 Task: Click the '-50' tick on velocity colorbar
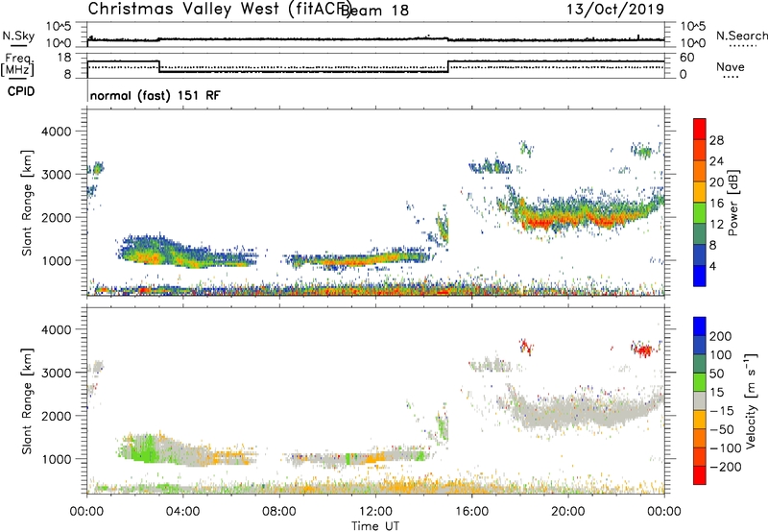coord(722,429)
